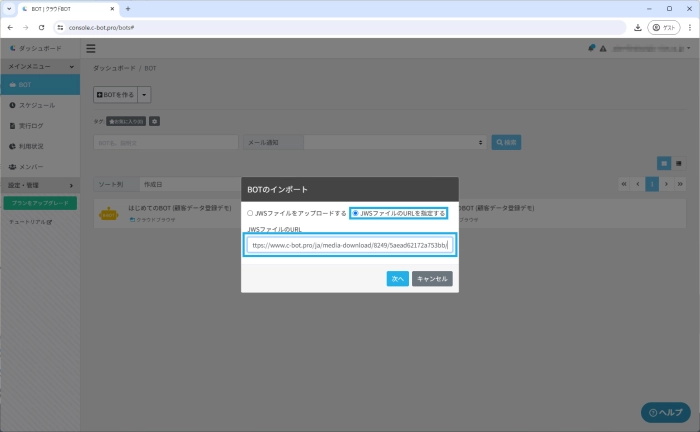700x432 pixels.
Task: Click the browser download icon
Action: pyautogui.click(x=638, y=27)
